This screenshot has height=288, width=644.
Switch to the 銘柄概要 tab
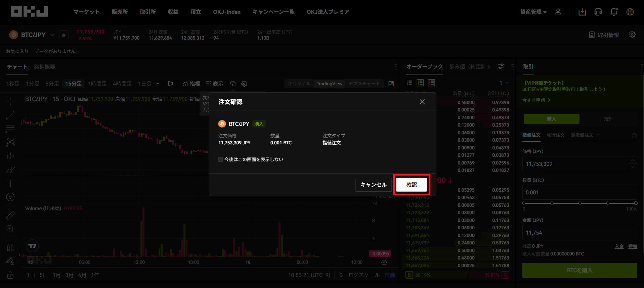click(44, 67)
